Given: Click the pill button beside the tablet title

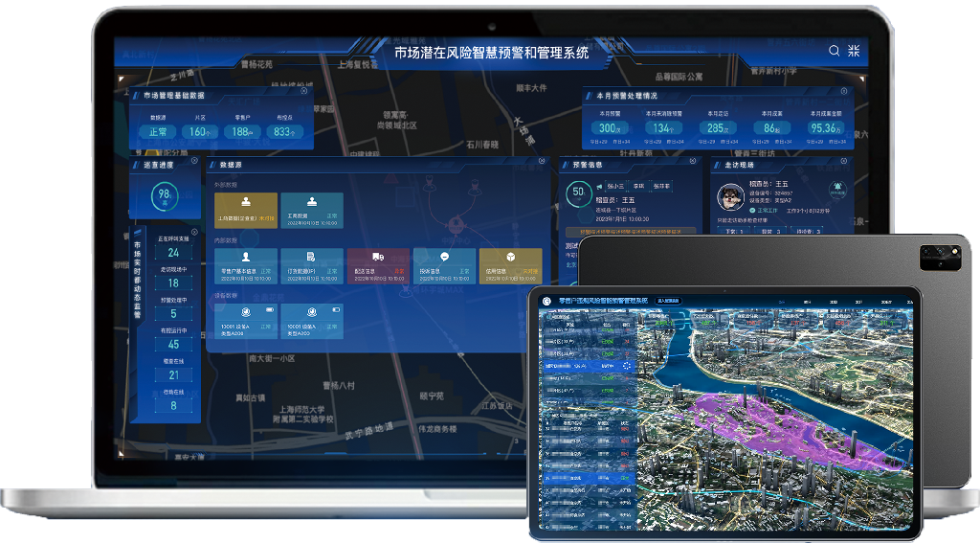Looking at the screenshot, I should click(x=667, y=301).
